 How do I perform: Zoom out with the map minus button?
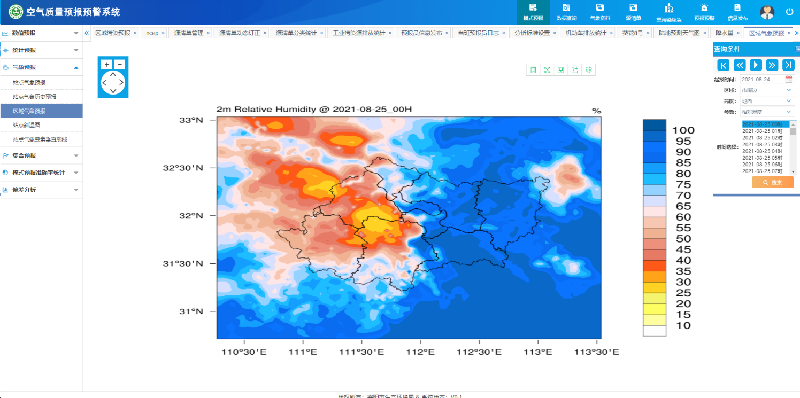[119, 64]
